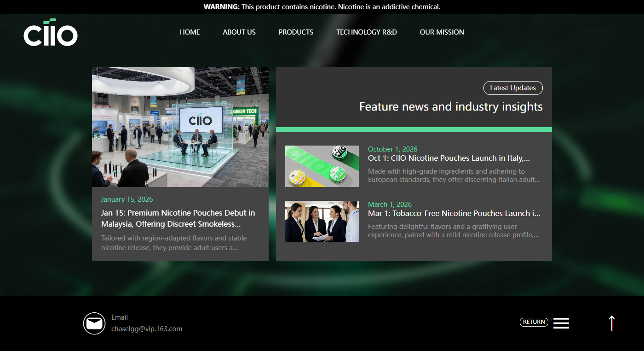644x351 pixels.
Task: Open the business team meeting thumbnail
Action: click(x=322, y=222)
